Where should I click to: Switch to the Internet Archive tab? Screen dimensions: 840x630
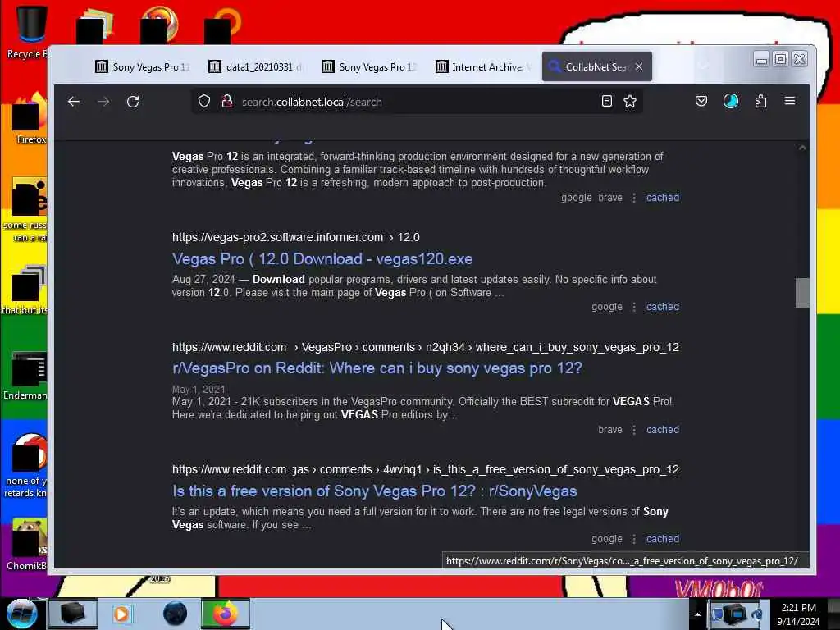(482, 67)
